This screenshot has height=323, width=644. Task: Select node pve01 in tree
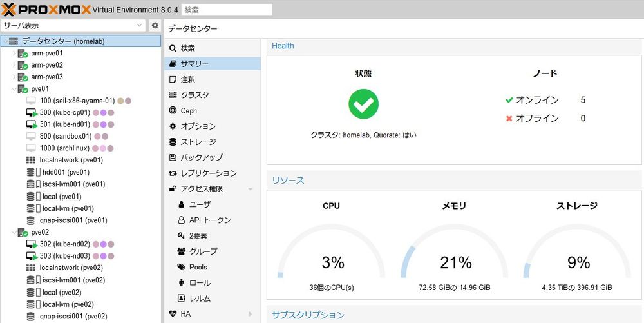coord(40,89)
